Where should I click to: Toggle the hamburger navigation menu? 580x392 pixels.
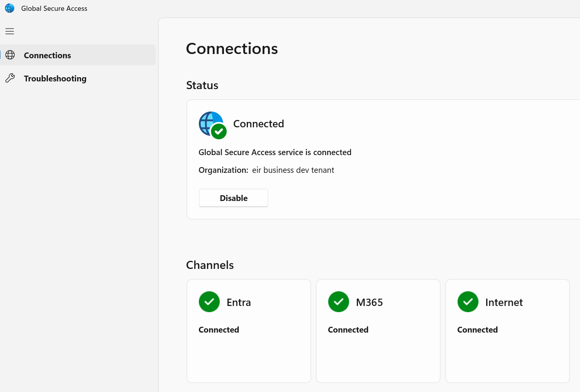[10, 31]
